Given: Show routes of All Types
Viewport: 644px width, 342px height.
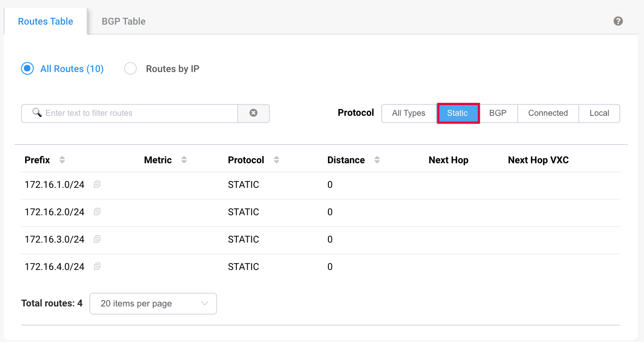Looking at the screenshot, I should pyautogui.click(x=409, y=113).
